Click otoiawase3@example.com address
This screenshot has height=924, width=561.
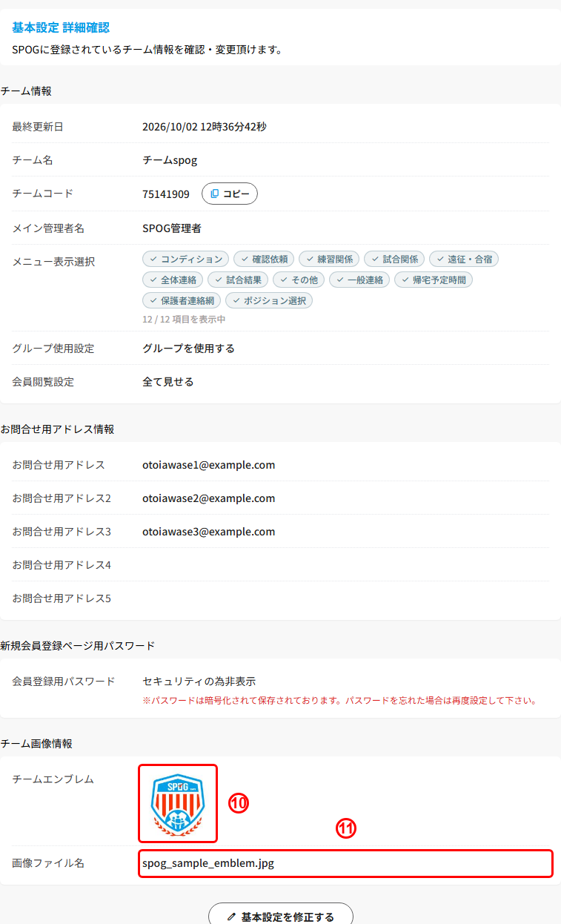coord(209,532)
